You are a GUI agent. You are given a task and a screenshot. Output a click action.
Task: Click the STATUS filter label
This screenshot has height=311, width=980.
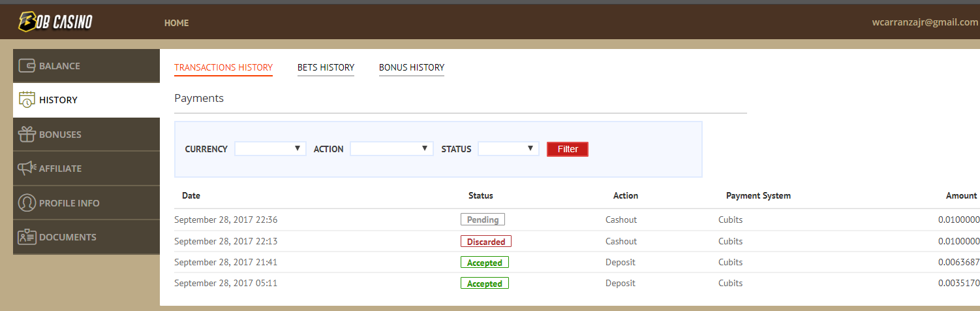[456, 149]
